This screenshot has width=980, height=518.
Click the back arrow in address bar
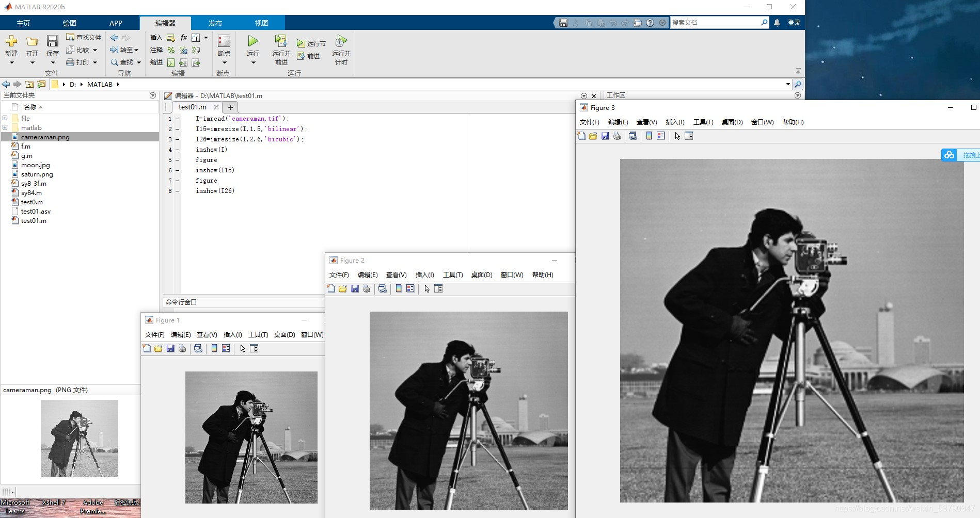click(6, 84)
